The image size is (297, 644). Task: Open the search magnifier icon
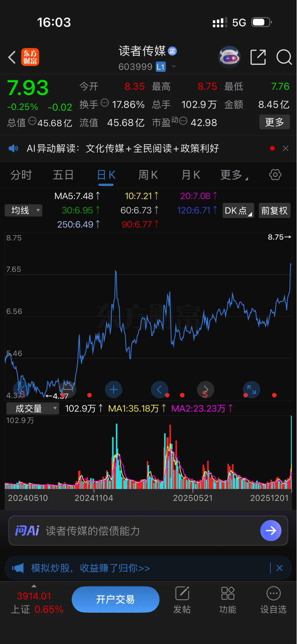(284, 57)
